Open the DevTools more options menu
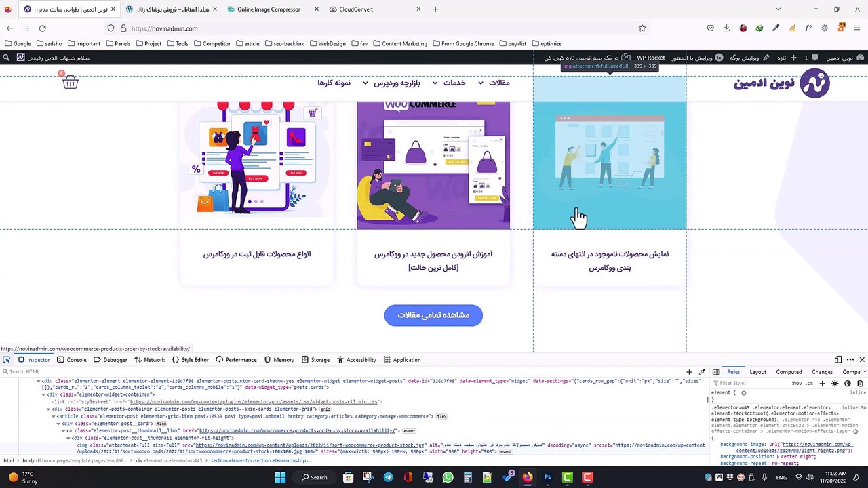The width and height of the screenshot is (868, 488). 850,360
